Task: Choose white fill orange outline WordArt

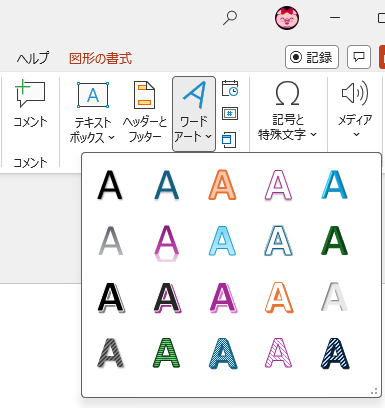Action: [x=279, y=297]
